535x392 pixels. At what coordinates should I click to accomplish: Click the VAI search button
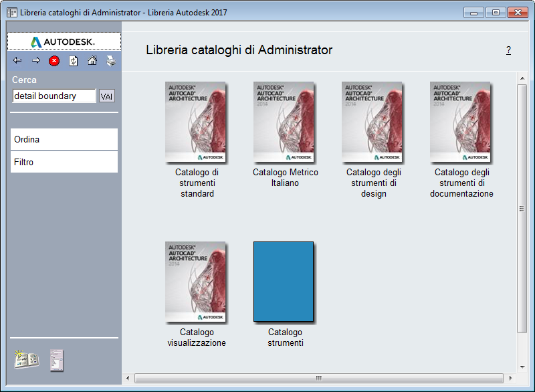point(107,96)
